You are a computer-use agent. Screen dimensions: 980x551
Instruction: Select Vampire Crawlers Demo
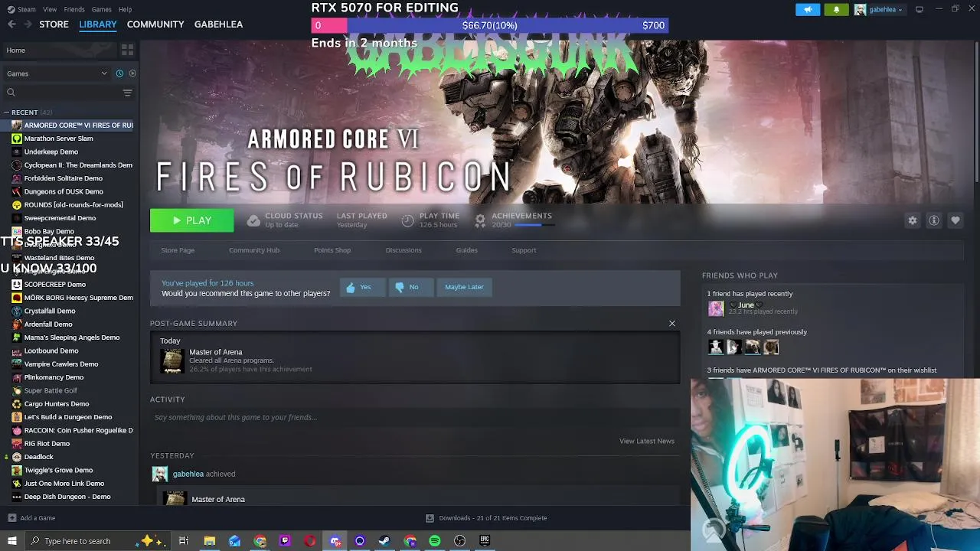coord(61,364)
